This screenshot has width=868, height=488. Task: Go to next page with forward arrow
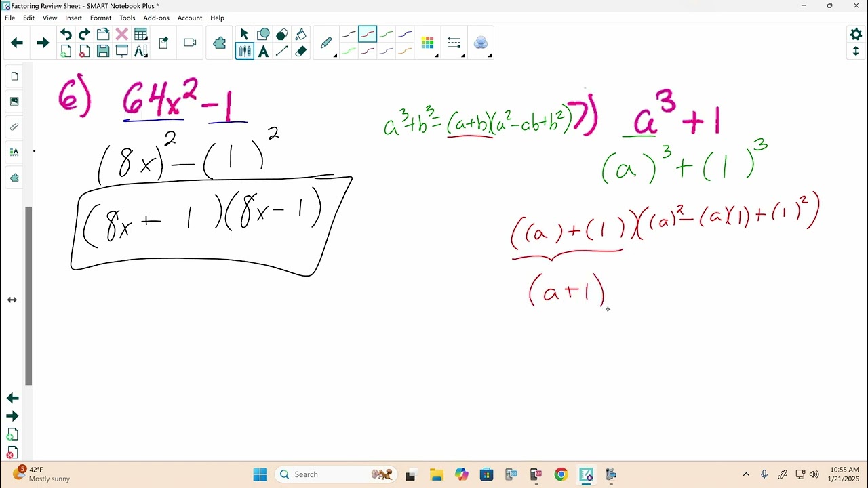click(43, 43)
